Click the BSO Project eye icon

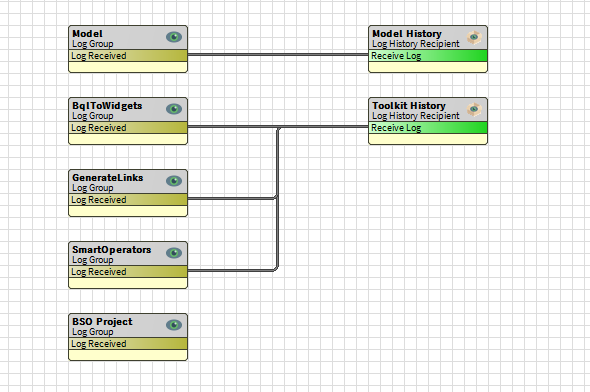point(174,325)
